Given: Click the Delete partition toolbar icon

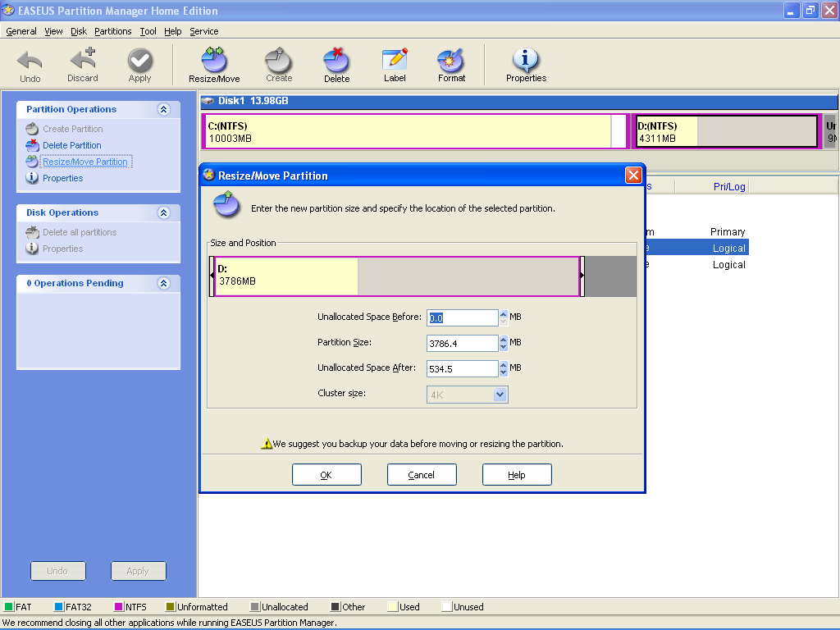Looking at the screenshot, I should (336, 64).
